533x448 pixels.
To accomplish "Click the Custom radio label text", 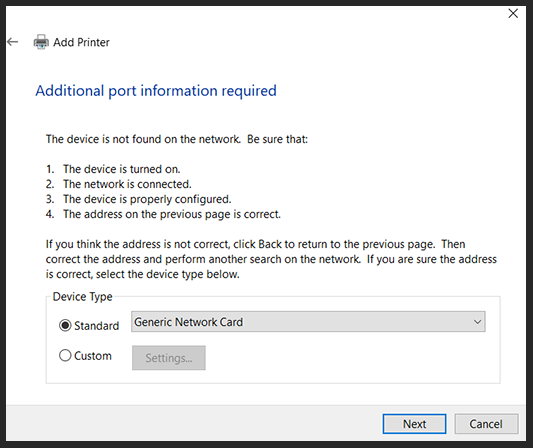I will 93,356.
